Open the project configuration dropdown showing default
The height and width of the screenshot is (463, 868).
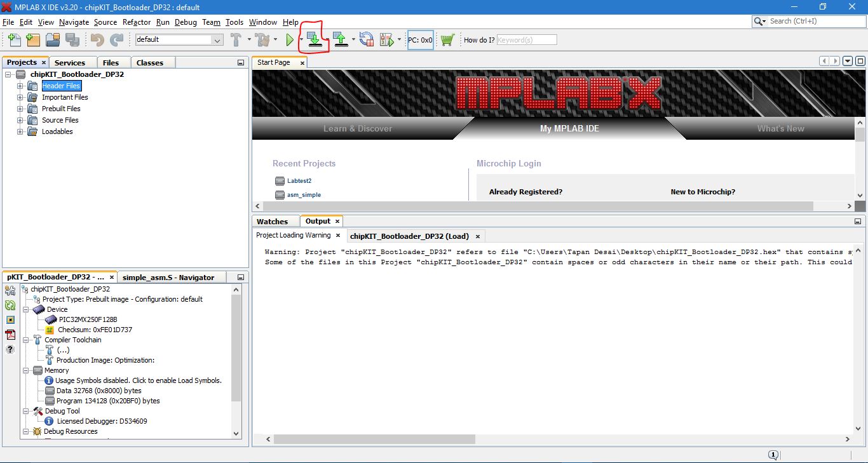pos(179,39)
